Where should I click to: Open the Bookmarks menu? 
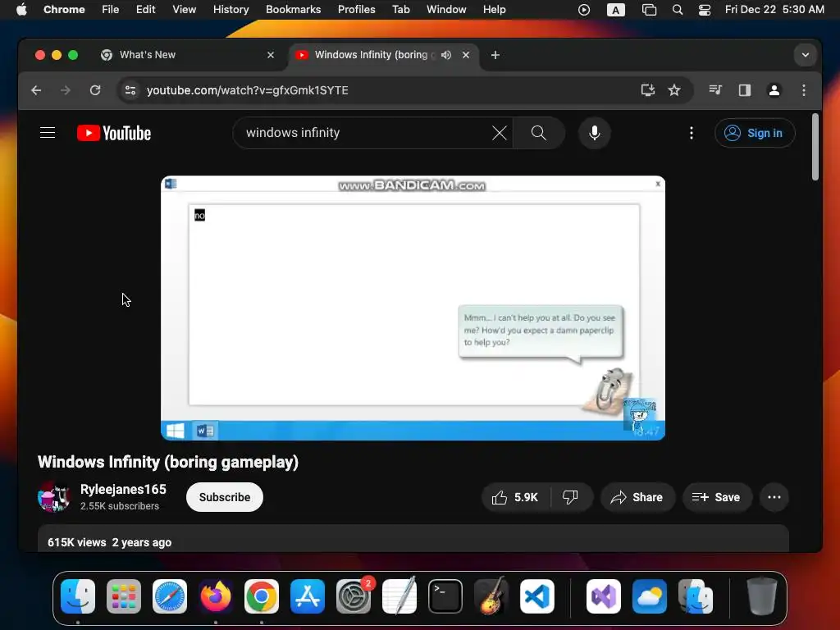click(x=293, y=9)
